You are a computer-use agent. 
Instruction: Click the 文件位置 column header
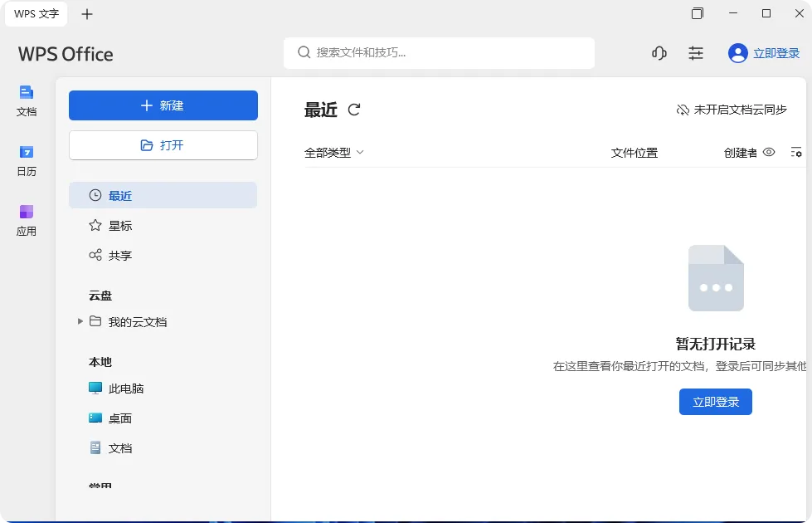click(634, 153)
